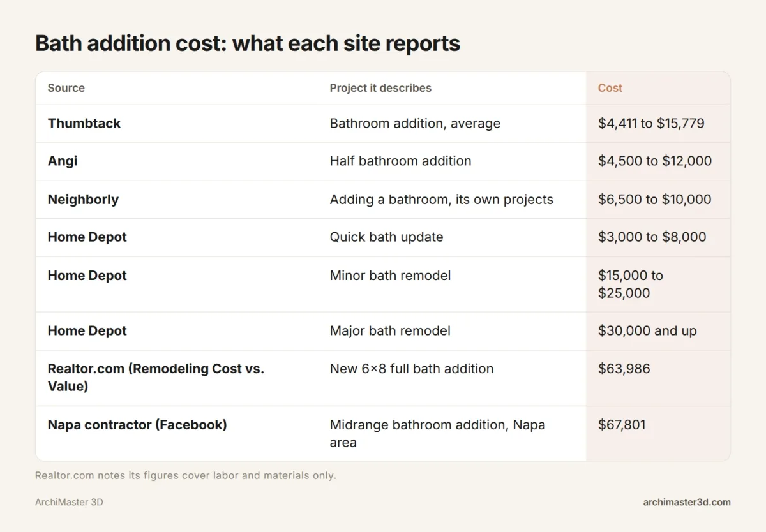Click 'Midrange bathroom addition, Napa area' cell

tap(437, 433)
